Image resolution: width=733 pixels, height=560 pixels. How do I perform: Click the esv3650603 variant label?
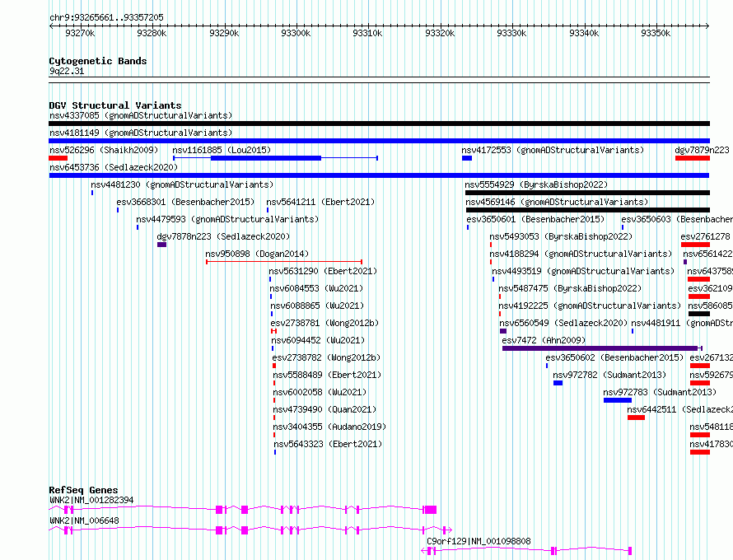(677, 219)
